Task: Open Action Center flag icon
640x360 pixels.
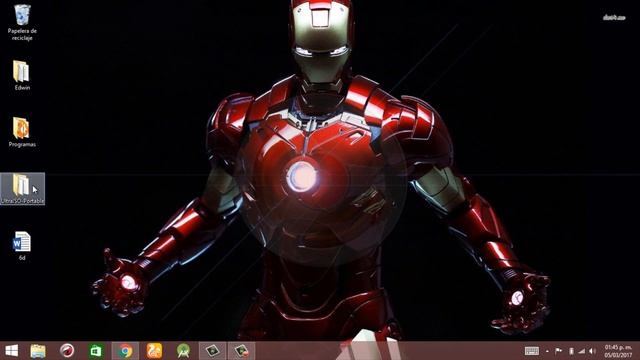Action: pyautogui.click(x=559, y=351)
